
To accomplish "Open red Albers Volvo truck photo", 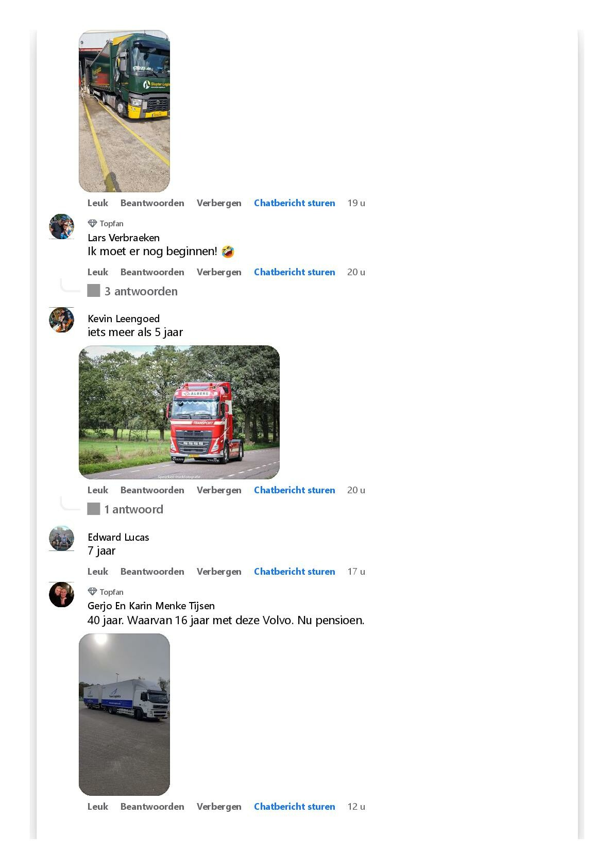I will 179,412.
